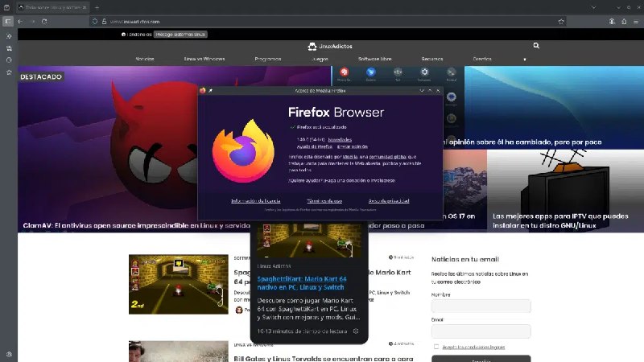Click the Email input field
Viewport: 644px width, 362px height.
[481, 331]
